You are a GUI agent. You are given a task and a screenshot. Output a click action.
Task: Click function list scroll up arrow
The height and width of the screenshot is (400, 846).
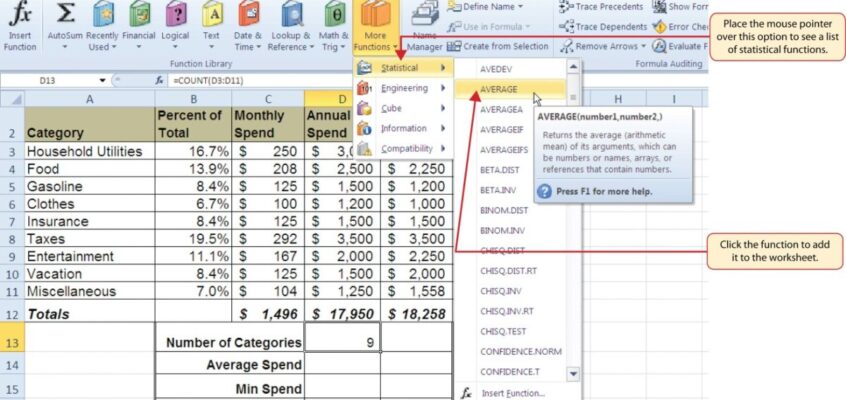tap(573, 66)
